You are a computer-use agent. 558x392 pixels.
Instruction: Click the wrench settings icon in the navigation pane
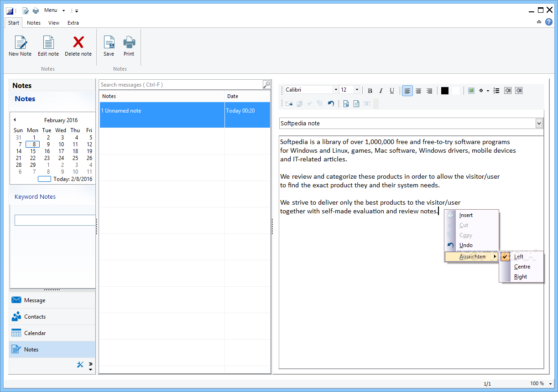(x=80, y=364)
